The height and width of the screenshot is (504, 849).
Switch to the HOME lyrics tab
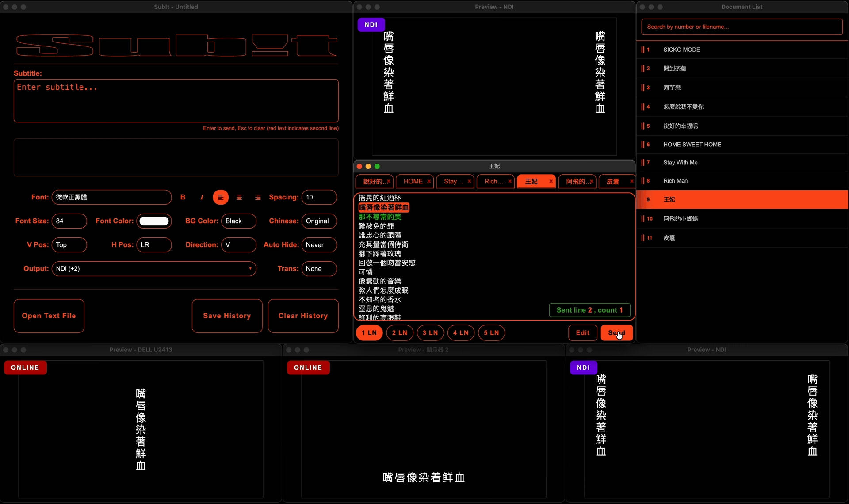pyautogui.click(x=413, y=181)
